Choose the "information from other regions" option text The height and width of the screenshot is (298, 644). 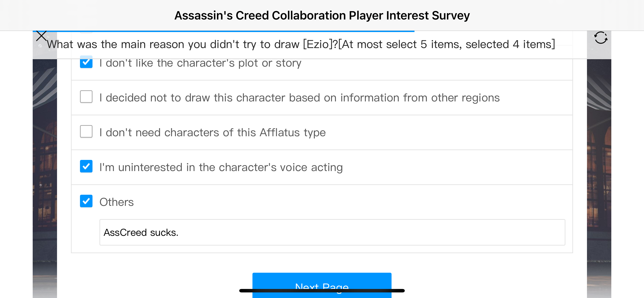300,97
